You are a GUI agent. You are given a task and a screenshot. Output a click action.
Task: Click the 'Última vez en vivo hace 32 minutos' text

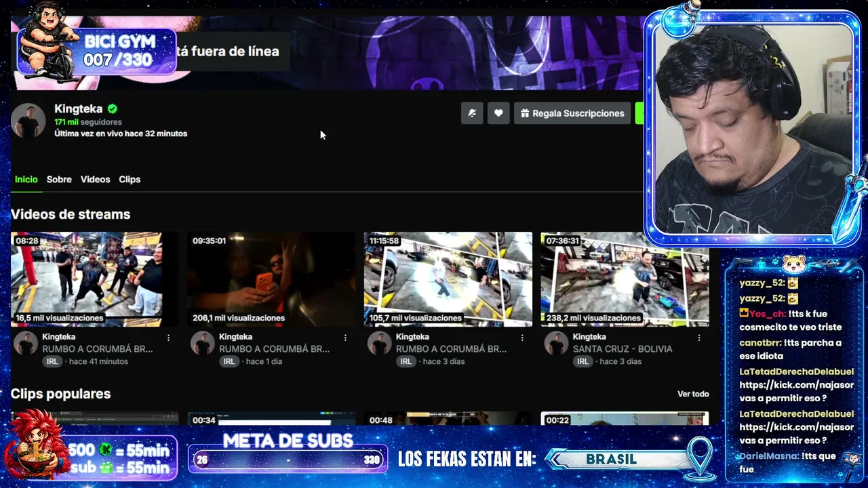click(121, 134)
